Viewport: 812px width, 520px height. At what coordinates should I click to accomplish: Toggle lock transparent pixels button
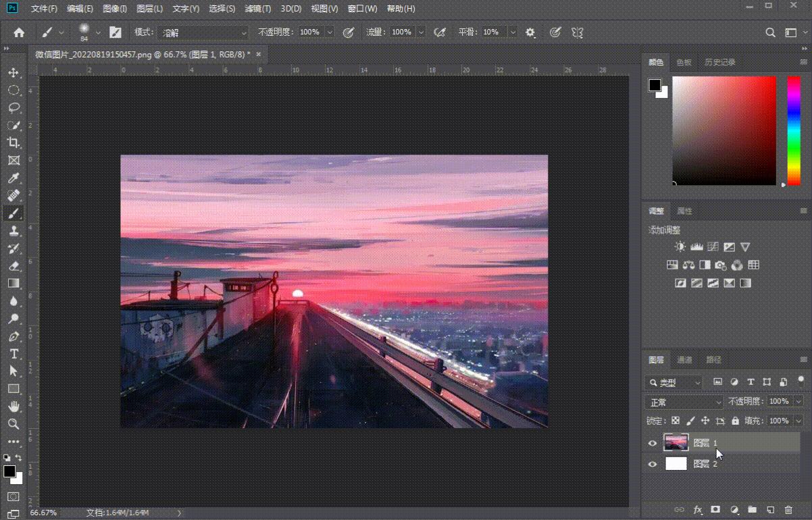[x=675, y=421]
